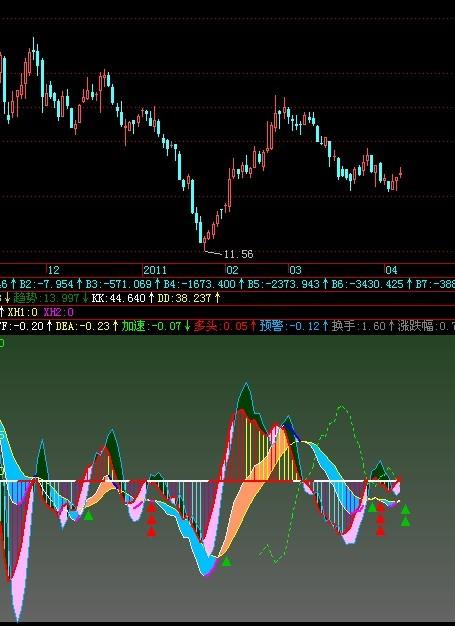This screenshot has width=455, height=626.
Task: Select the 04 month marker on axis
Action: pos(391,270)
